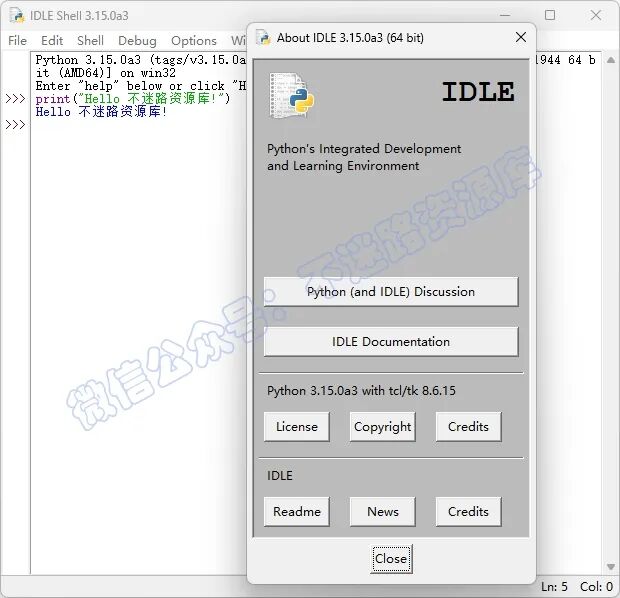
Task: Click 'Python 3.15.0a3 with tcl/tk 8.6.15' text
Action: pyautogui.click(x=361, y=391)
